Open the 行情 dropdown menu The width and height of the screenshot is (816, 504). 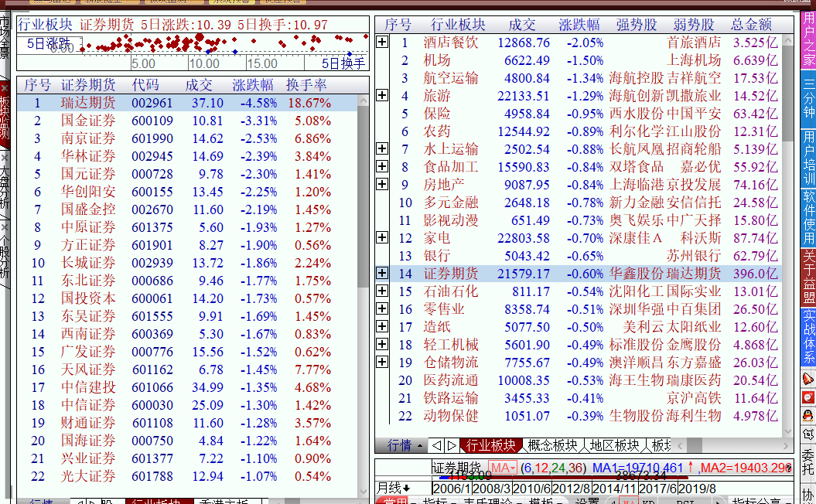(405, 445)
